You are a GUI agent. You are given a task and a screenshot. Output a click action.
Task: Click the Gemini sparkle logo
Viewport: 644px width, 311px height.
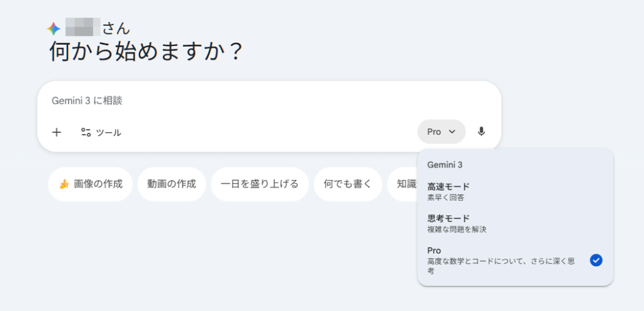(54, 29)
